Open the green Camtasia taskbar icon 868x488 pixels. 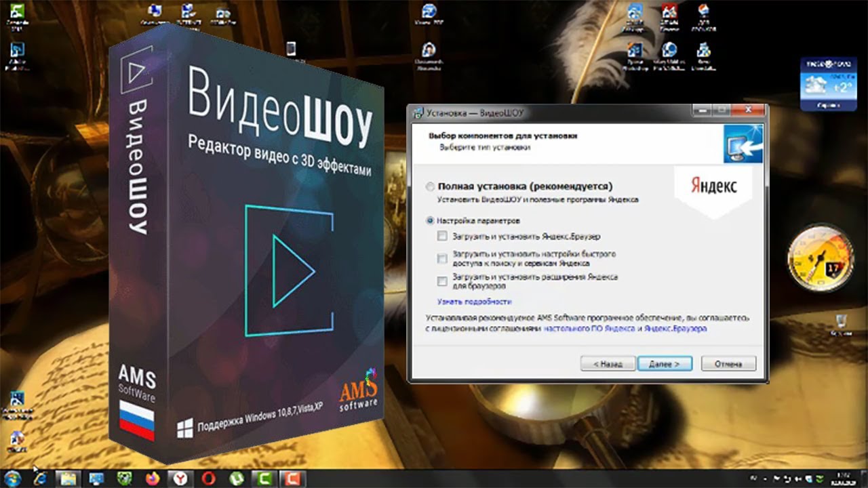pyautogui.click(x=264, y=478)
